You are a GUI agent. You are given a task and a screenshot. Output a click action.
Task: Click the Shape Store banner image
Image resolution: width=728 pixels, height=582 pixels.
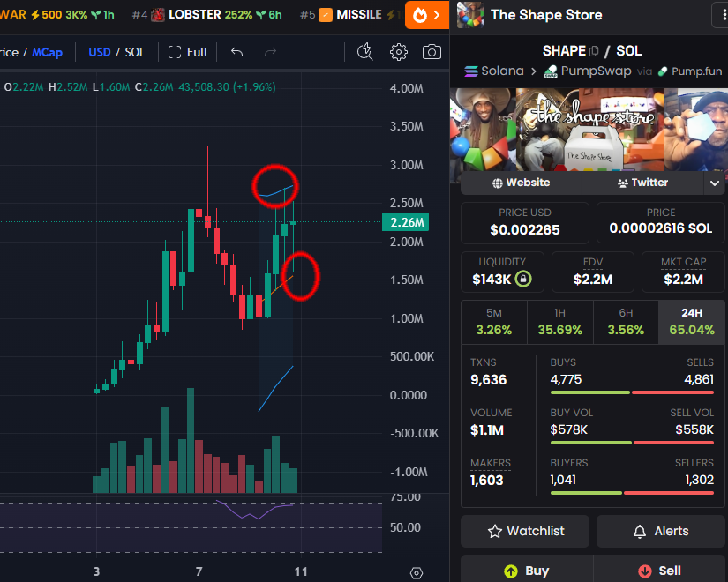coord(589,130)
